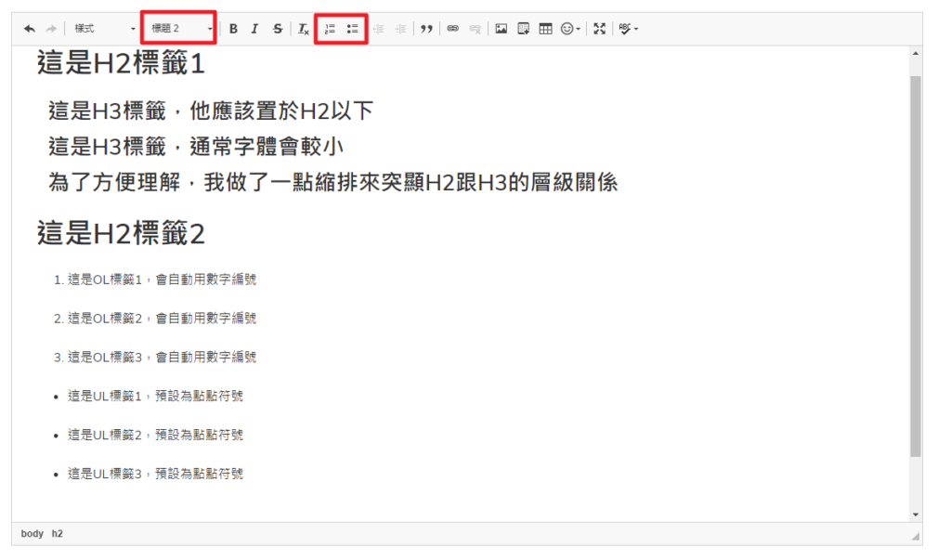This screenshot has width=951, height=560.
Task: Insert a bulleted list
Action: (x=352, y=29)
